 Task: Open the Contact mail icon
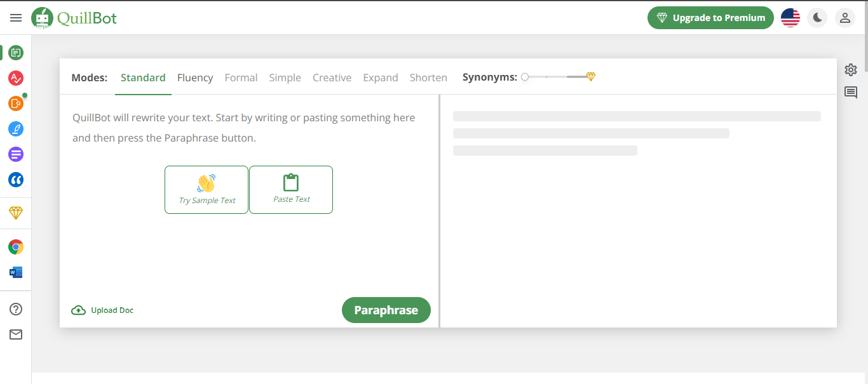[x=16, y=334]
